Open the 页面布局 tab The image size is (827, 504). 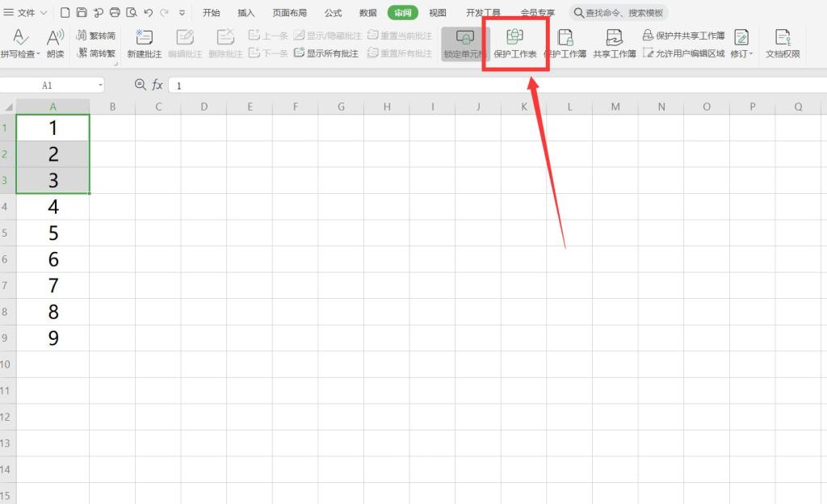[x=290, y=13]
